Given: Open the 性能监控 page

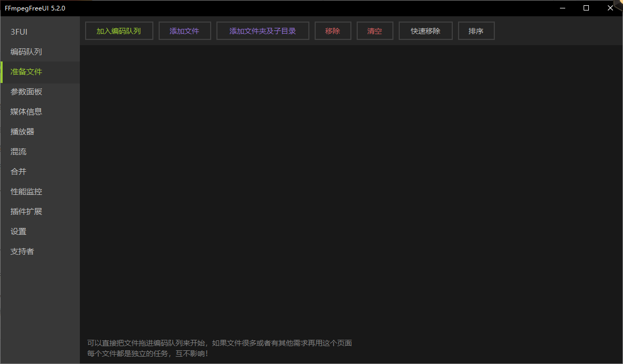Looking at the screenshot, I should (x=26, y=192).
